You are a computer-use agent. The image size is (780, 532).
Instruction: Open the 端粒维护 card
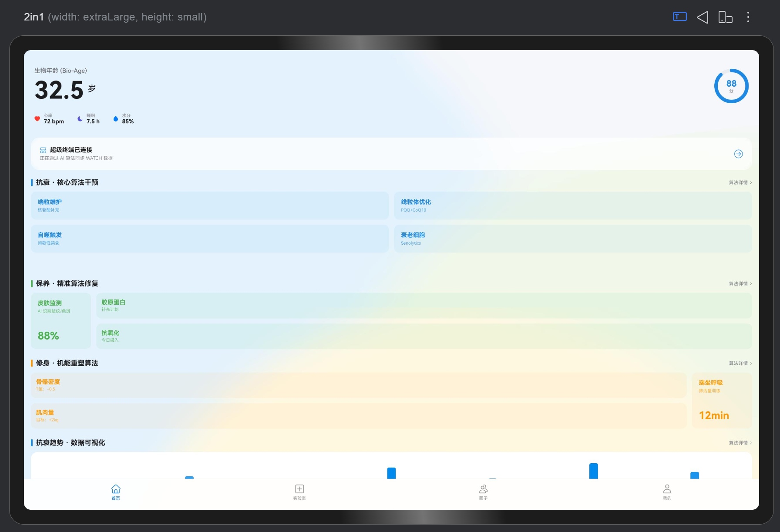click(x=210, y=205)
